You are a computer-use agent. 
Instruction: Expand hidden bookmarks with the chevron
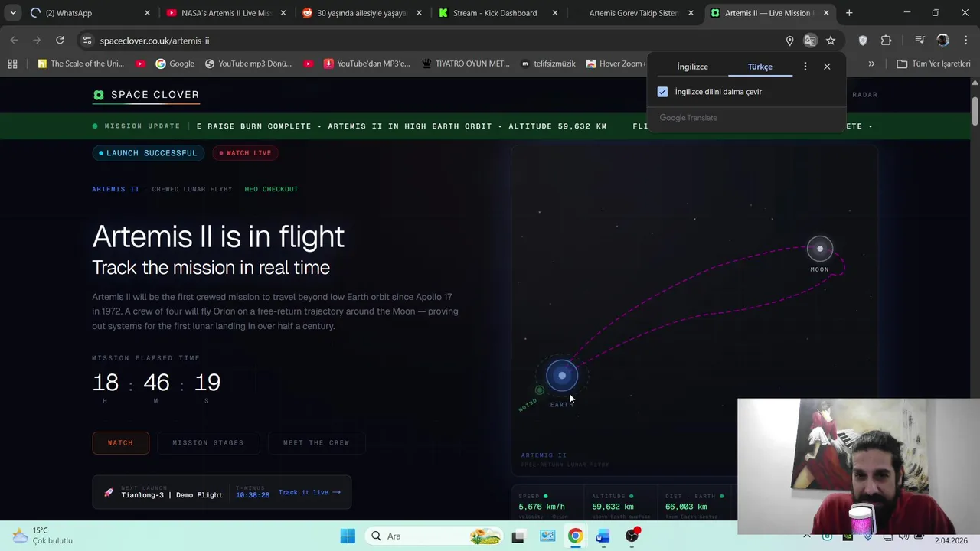point(871,64)
